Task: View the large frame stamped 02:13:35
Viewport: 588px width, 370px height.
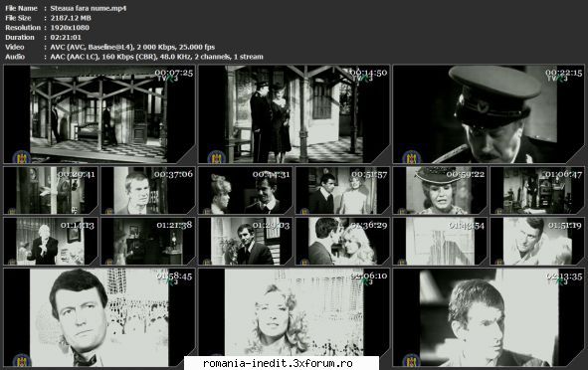Action: (x=489, y=317)
